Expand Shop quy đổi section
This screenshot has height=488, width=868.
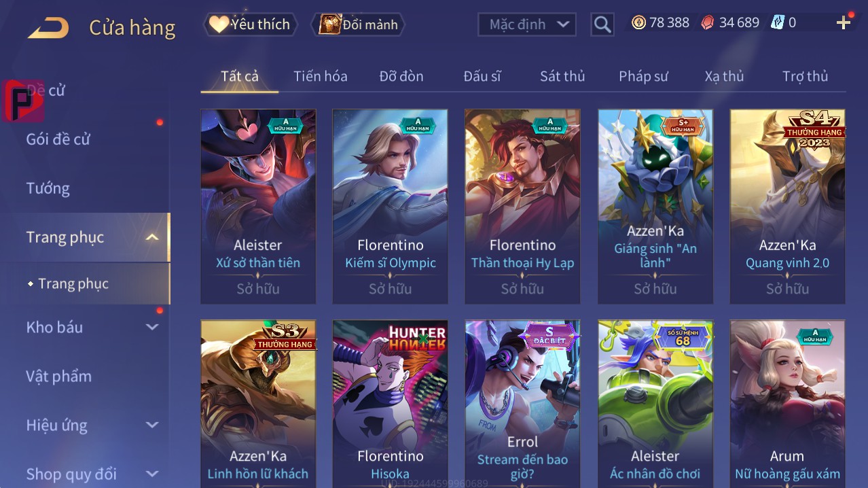[152, 474]
